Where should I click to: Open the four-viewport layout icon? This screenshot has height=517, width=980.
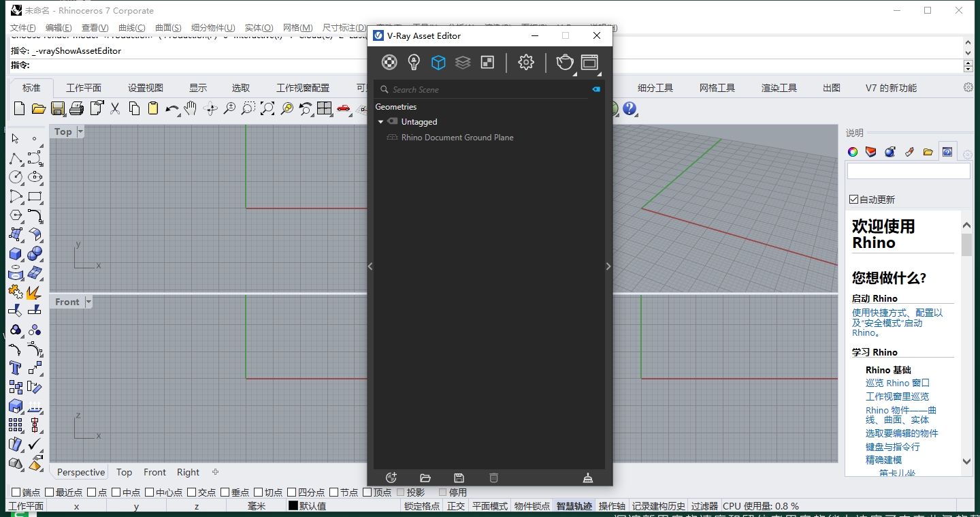(325, 108)
